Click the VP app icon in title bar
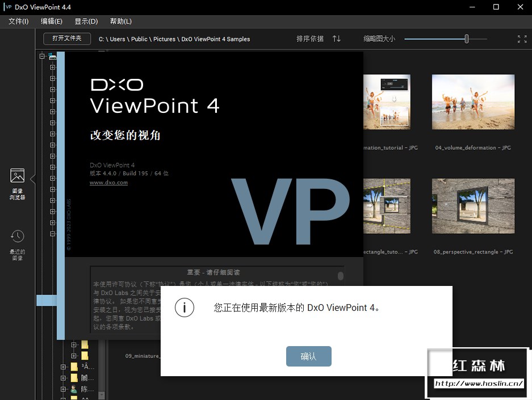Image resolution: width=532 pixels, height=400 pixels. pyautogui.click(x=8, y=7)
